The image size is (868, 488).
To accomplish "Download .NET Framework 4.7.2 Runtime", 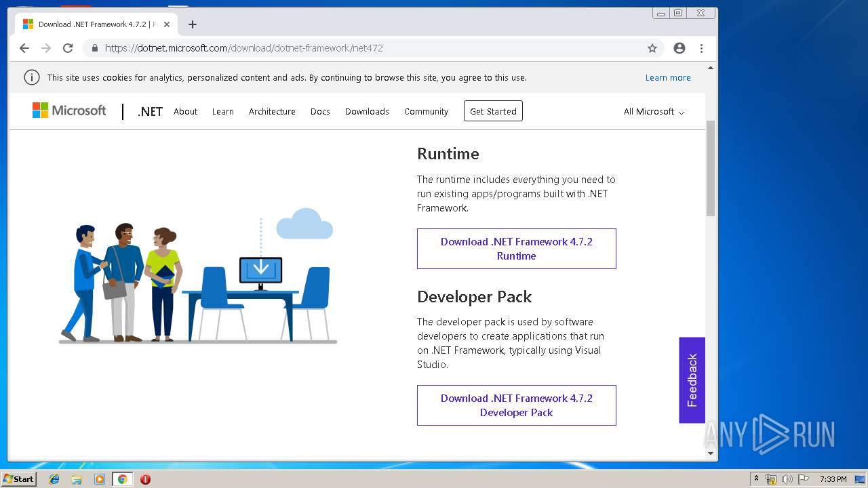I will [517, 249].
